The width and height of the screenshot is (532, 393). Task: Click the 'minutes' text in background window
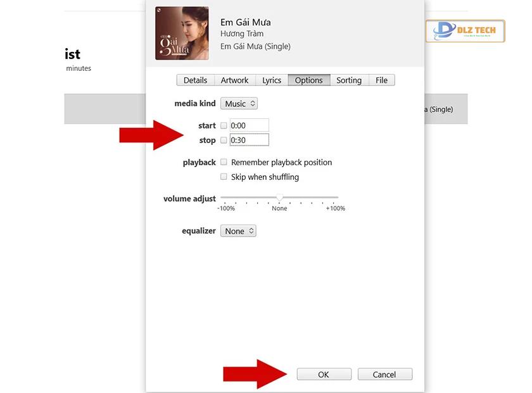click(x=79, y=68)
